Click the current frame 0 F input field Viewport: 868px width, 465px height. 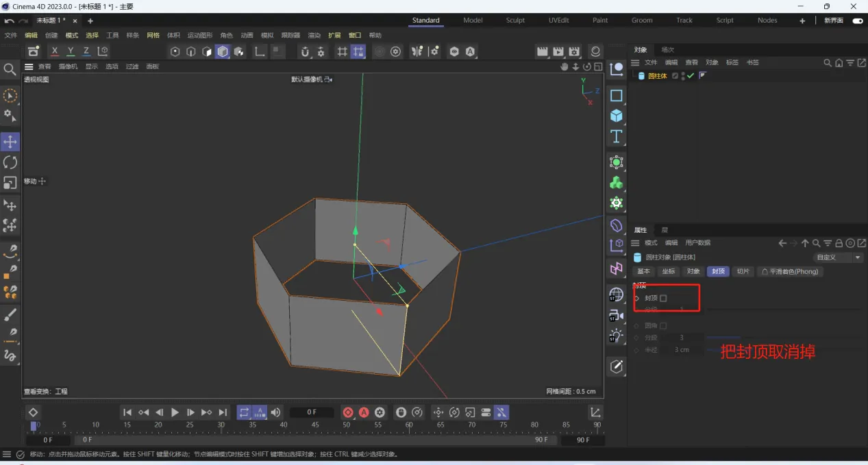click(x=312, y=412)
